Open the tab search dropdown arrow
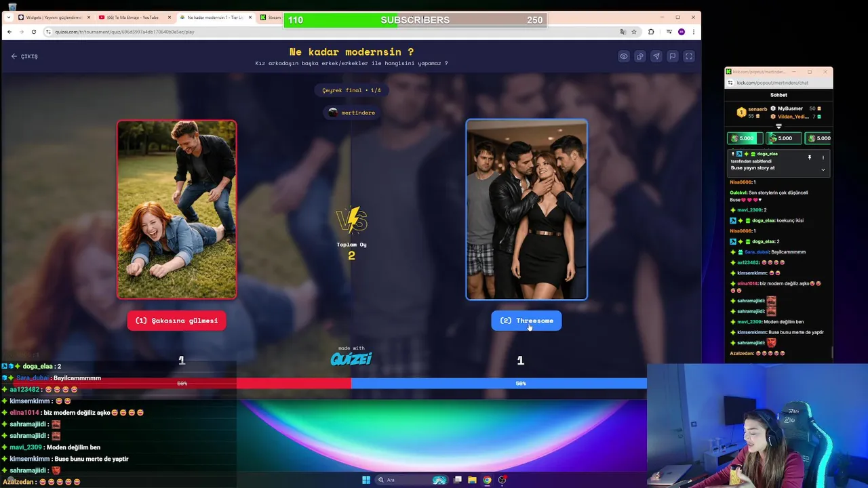The height and width of the screenshot is (488, 868). 8,18
